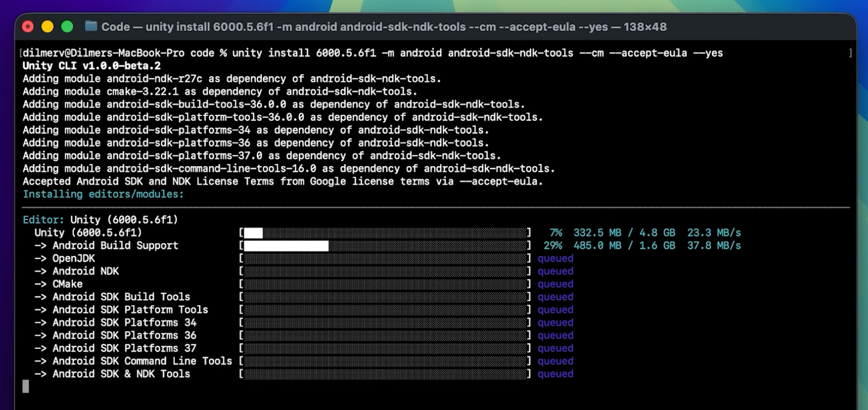Click the line adding android-sdk-command-line-tools-16.0
Image resolution: width=868 pixels, height=410 pixels.
pos(289,169)
